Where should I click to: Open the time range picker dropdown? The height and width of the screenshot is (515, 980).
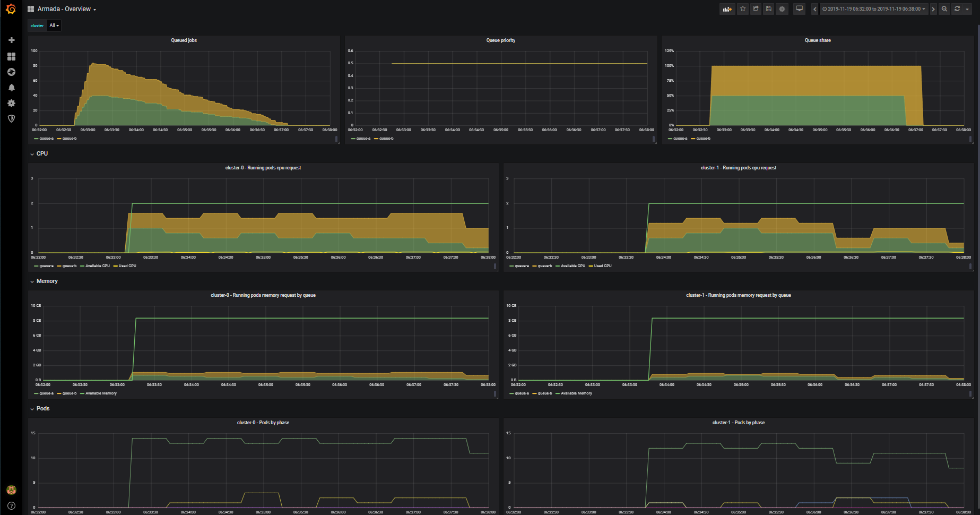click(x=874, y=9)
